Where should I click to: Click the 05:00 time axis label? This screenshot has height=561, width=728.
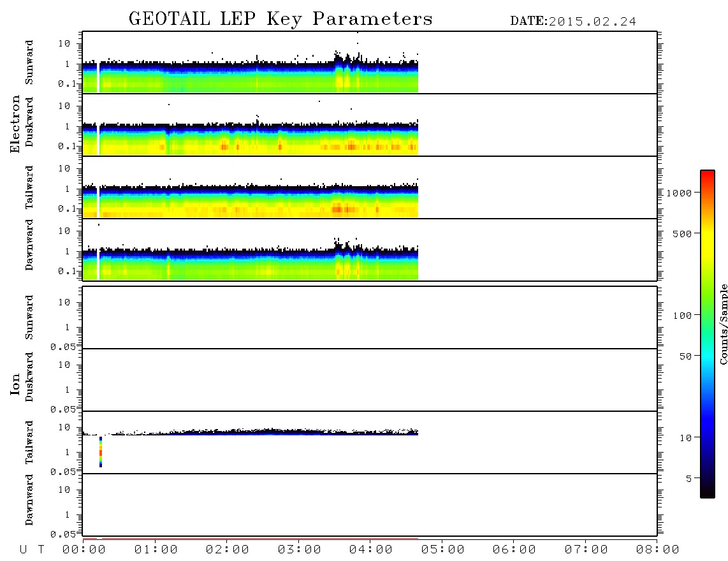coord(443,550)
